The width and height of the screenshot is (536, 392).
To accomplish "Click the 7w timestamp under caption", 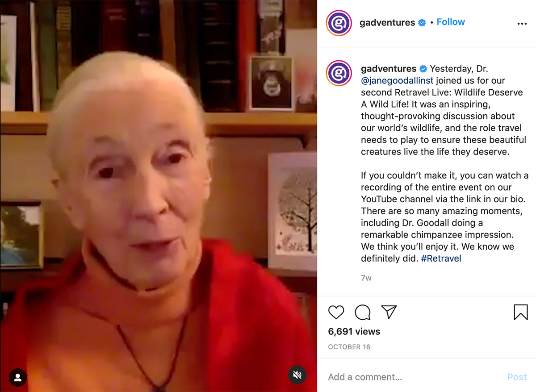I will point(366,278).
